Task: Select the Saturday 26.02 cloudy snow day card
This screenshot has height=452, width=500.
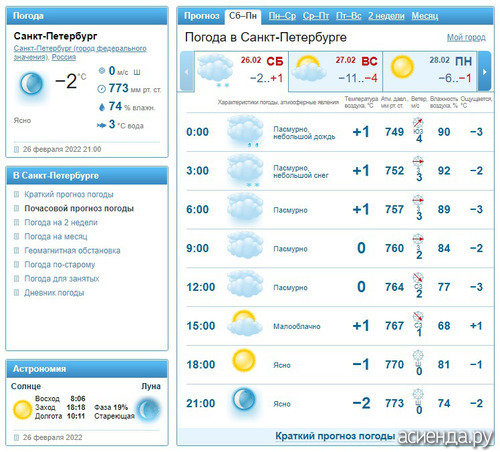Action: pos(241,71)
